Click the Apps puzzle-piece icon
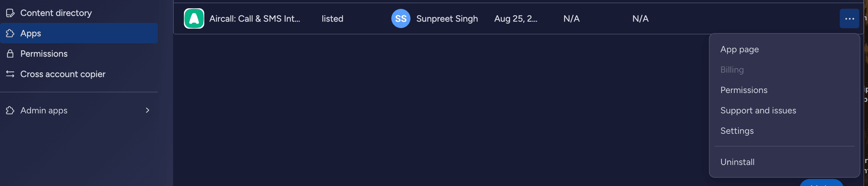This screenshot has height=186, width=868. click(10, 33)
